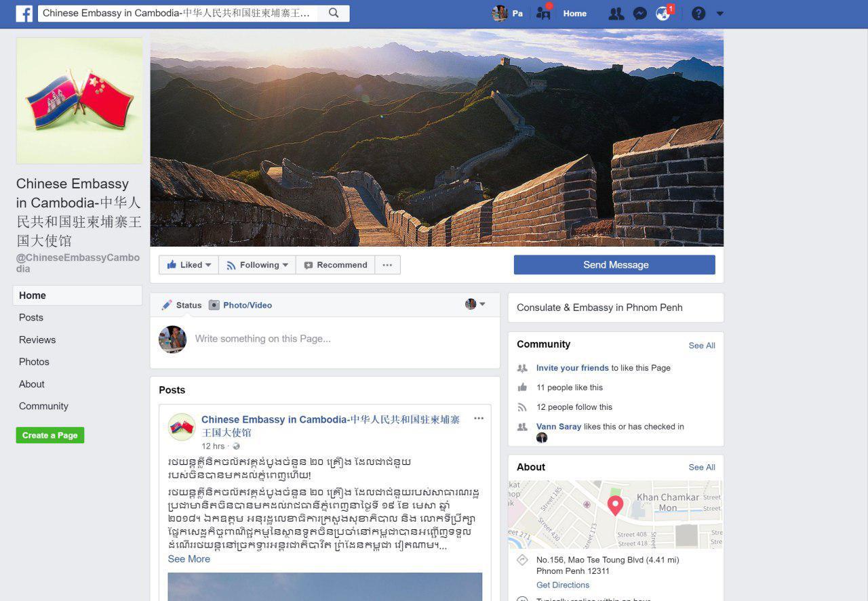This screenshot has height=601, width=868.
Task: Click the Create a Page button
Action: click(50, 435)
